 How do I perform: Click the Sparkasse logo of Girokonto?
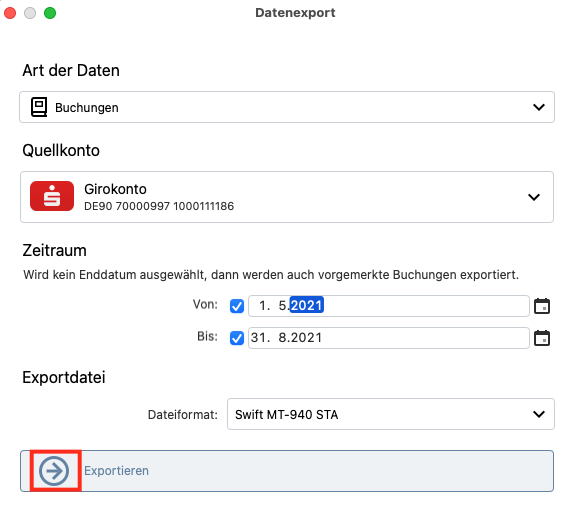click(52, 196)
